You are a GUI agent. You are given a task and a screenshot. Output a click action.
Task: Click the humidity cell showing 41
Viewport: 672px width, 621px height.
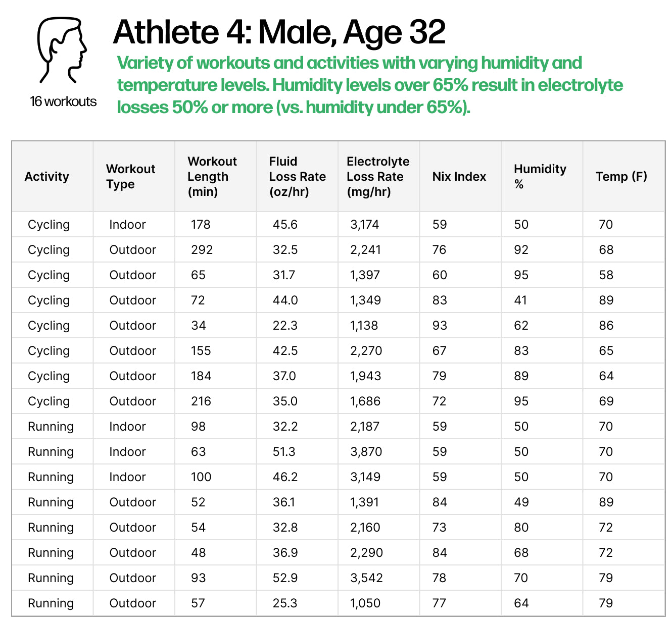click(x=520, y=300)
